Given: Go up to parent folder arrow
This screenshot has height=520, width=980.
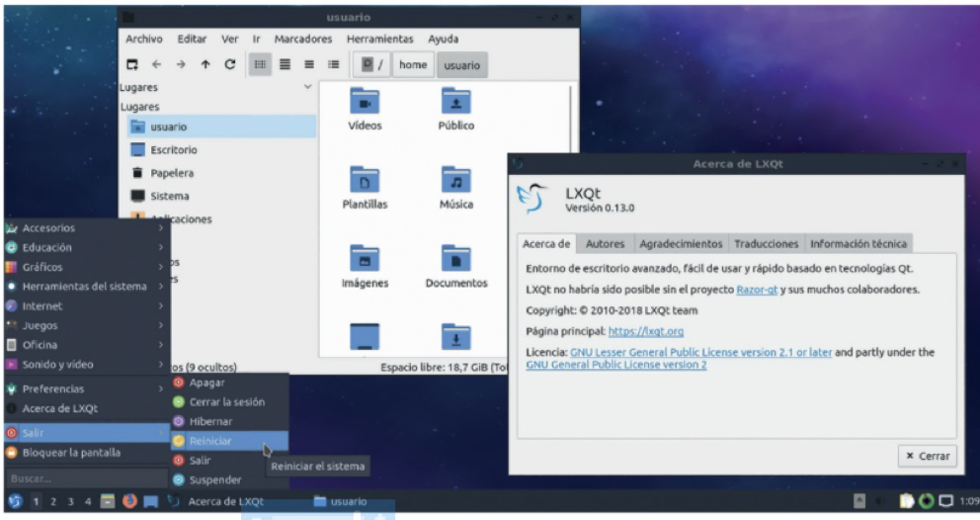Looking at the screenshot, I should [205, 64].
